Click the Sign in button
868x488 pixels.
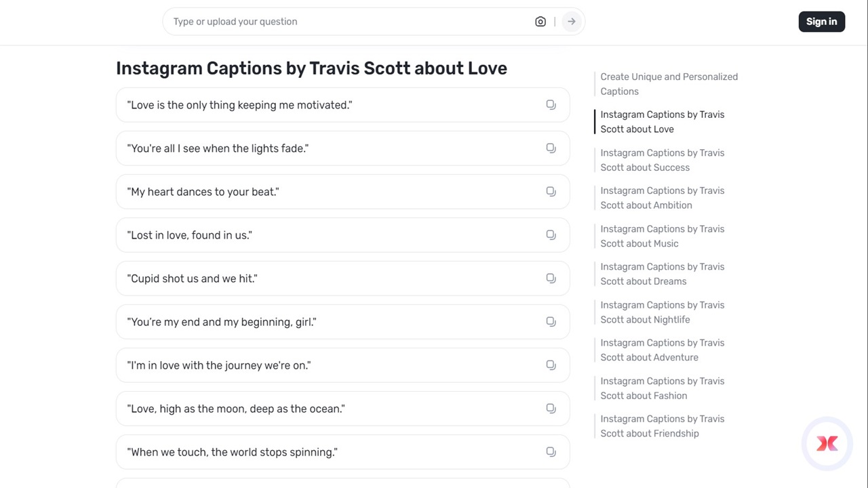821,22
